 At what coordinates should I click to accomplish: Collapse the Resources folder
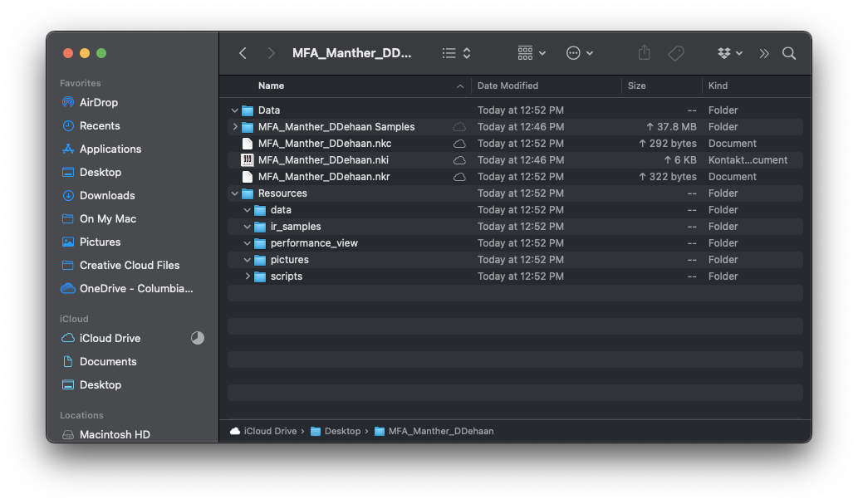pos(235,193)
